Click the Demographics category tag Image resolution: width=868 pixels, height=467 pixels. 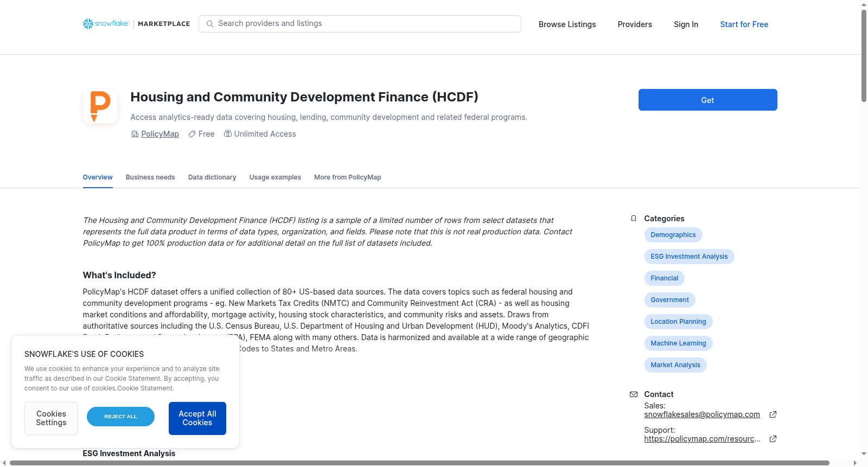click(673, 235)
